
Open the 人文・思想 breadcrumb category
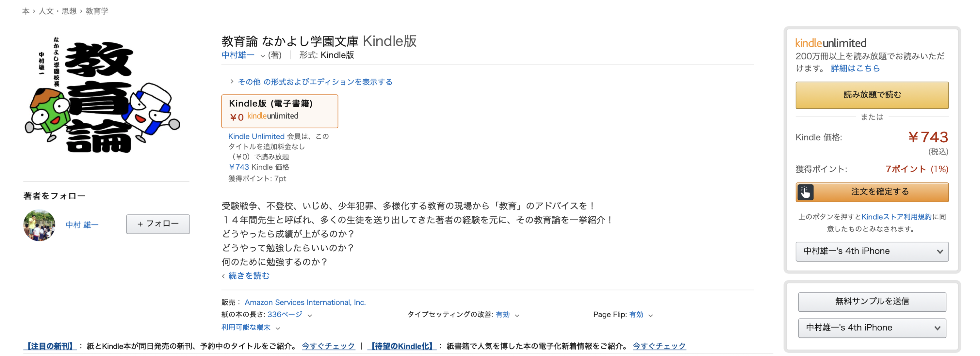57,11
